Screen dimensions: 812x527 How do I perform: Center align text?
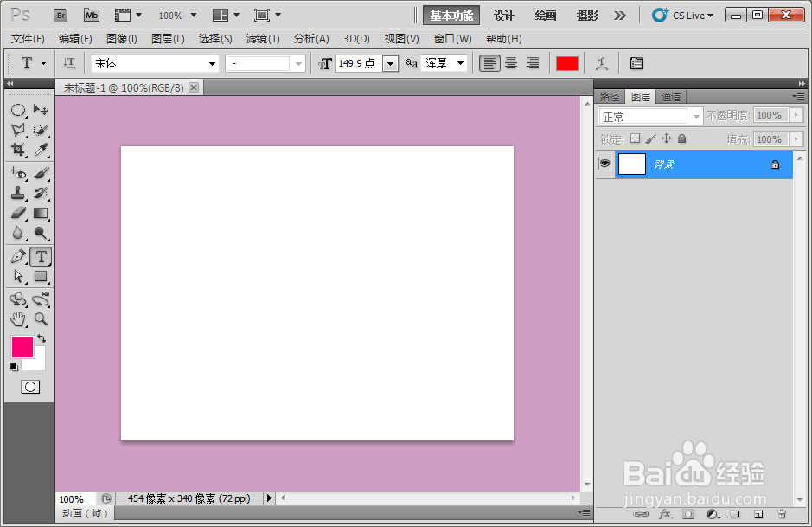pyautogui.click(x=511, y=63)
